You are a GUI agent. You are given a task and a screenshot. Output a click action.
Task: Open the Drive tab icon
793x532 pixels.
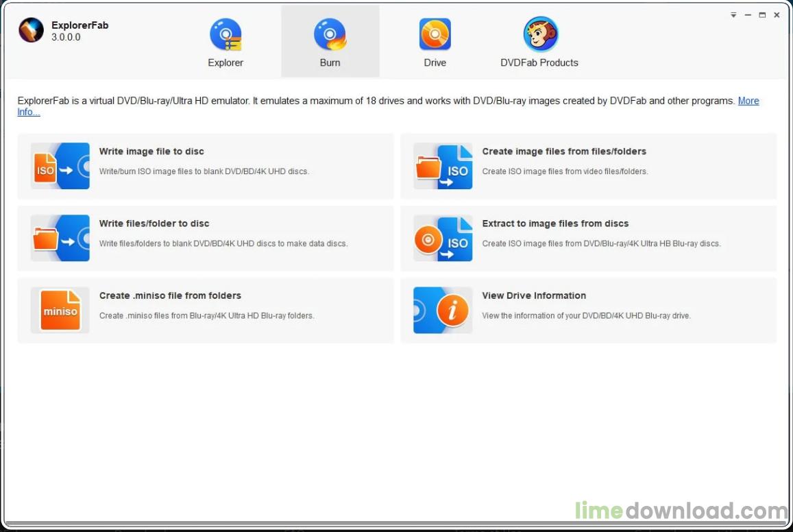pyautogui.click(x=435, y=34)
